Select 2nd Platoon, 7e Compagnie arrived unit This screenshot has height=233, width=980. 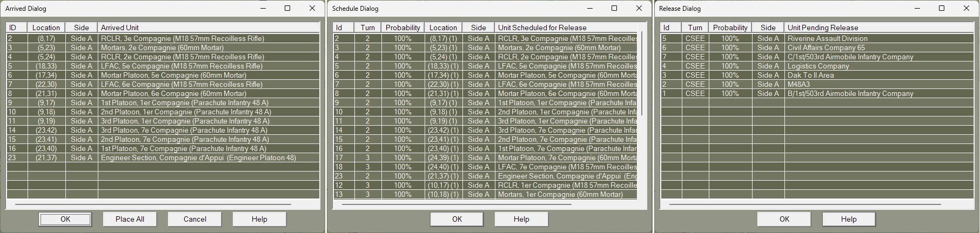163,139
